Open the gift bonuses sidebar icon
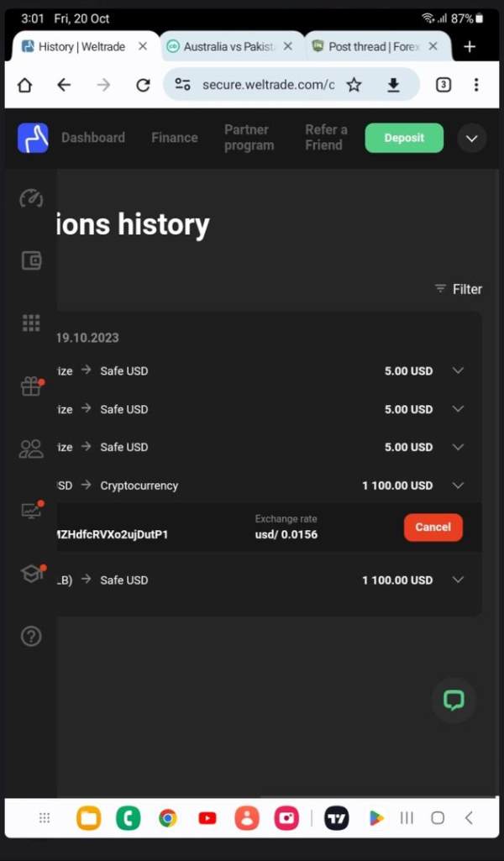Image resolution: width=504 pixels, height=861 pixels. point(31,386)
